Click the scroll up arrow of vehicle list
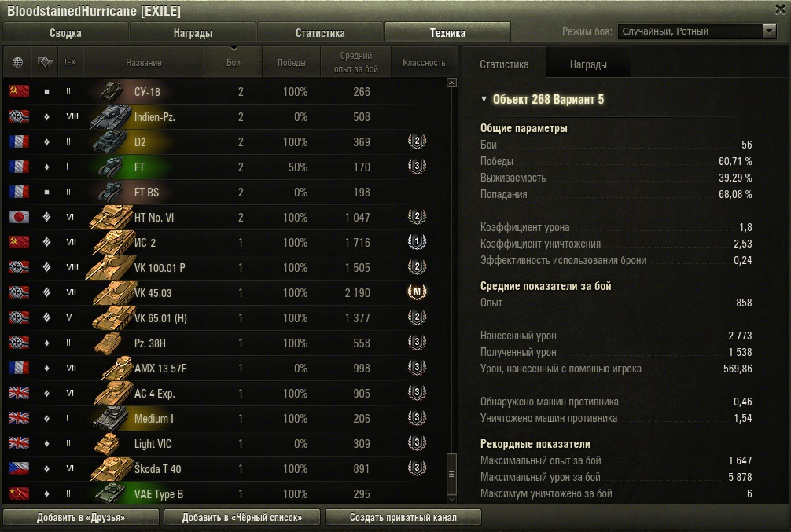This screenshot has width=791, height=532. pos(451,83)
